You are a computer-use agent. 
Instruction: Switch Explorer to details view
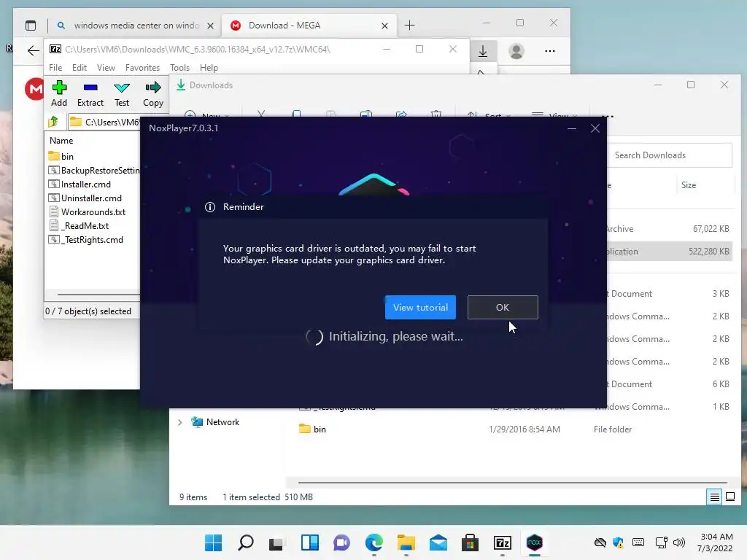click(x=715, y=497)
